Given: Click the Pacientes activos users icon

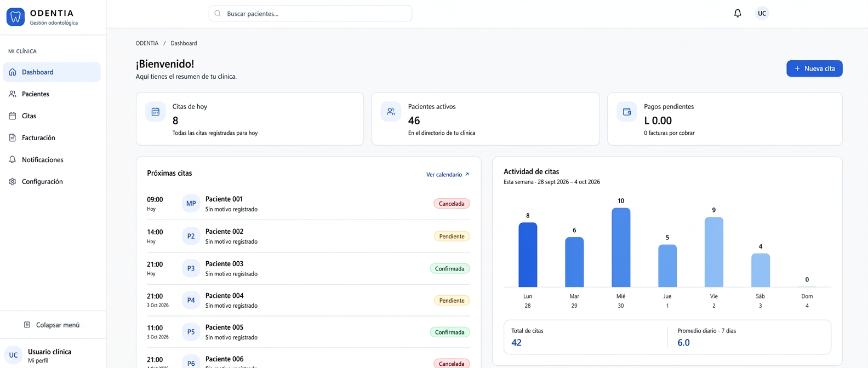Looking at the screenshot, I should tap(391, 112).
